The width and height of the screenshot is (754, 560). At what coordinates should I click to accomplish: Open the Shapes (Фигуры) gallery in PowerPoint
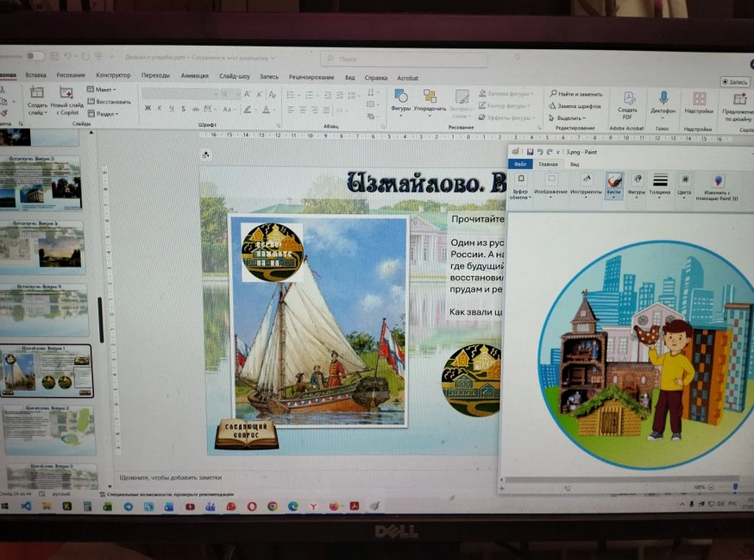point(400,100)
